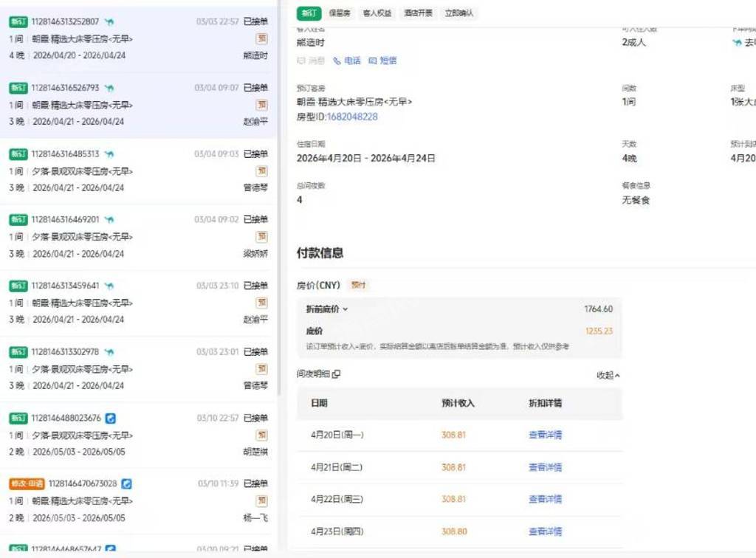Click 查看详情 for 4月22日 row

coord(545,500)
